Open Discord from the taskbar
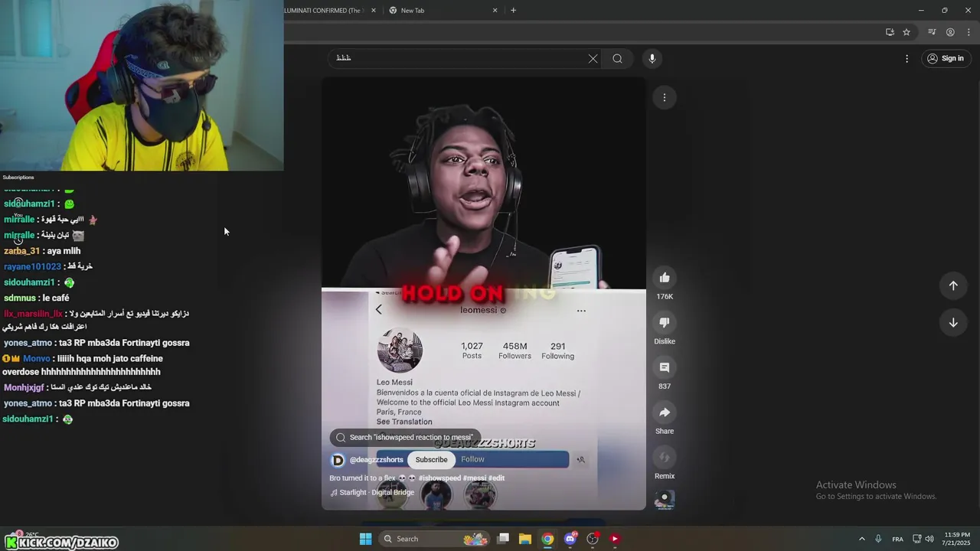 pos(570,539)
